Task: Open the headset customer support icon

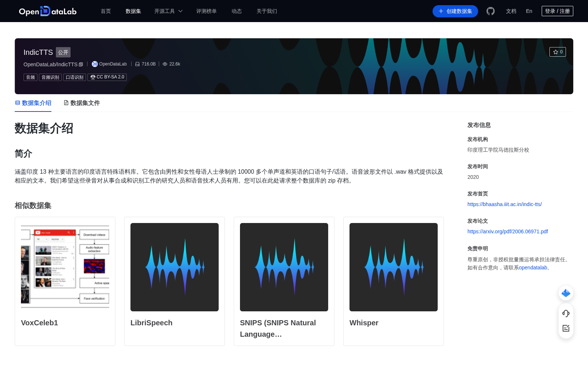Action: 566,313
